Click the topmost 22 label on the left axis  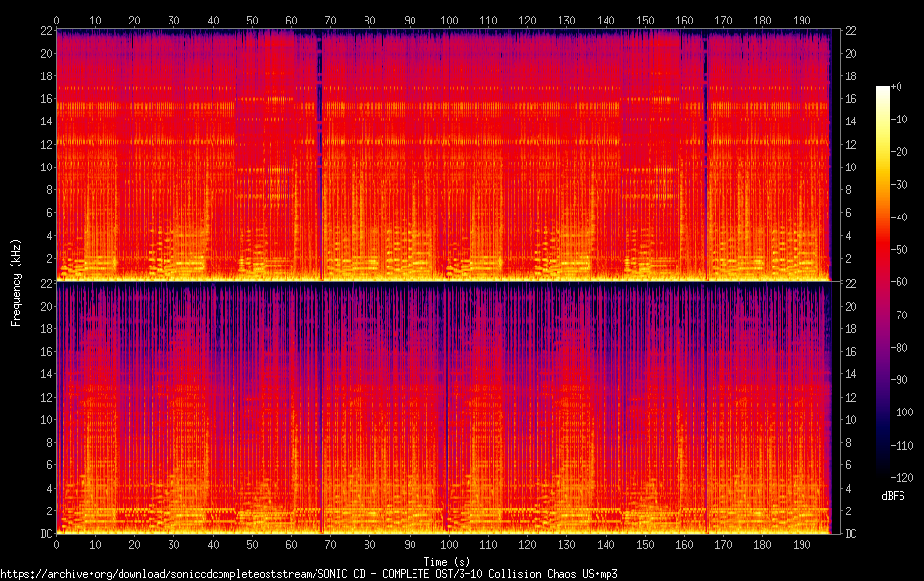[x=44, y=31]
